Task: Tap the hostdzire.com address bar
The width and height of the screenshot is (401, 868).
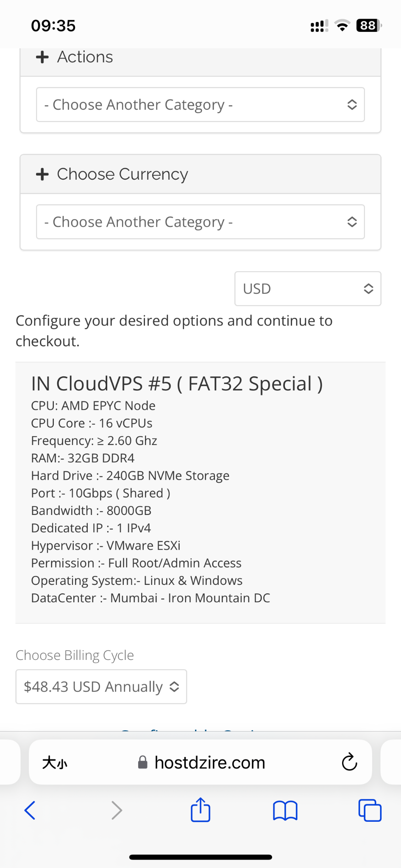Action: point(210,762)
